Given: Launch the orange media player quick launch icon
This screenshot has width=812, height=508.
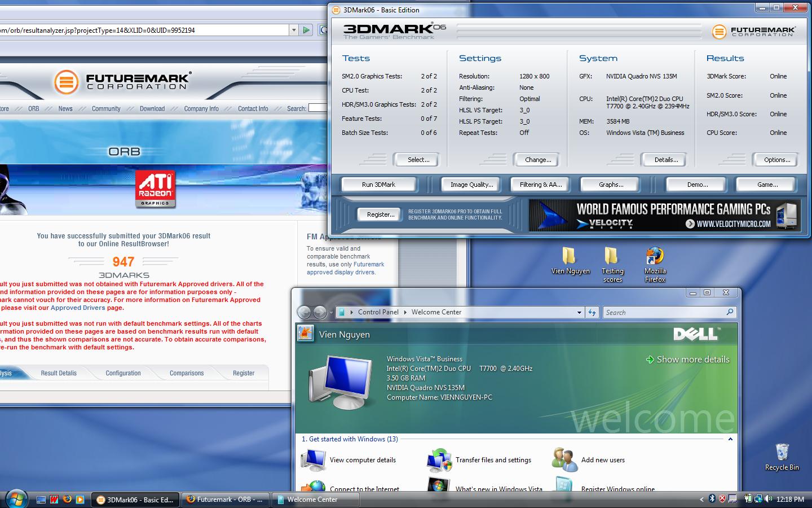Looking at the screenshot, I should [80, 500].
